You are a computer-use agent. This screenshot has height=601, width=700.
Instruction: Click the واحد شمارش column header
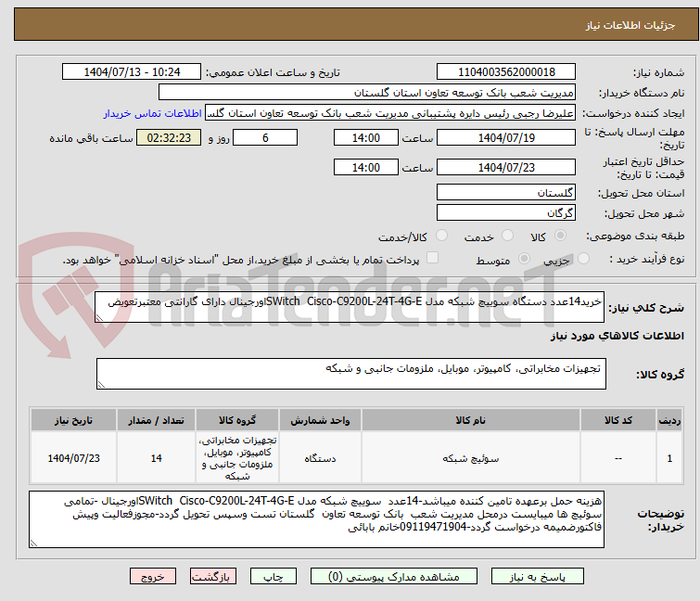(x=320, y=420)
